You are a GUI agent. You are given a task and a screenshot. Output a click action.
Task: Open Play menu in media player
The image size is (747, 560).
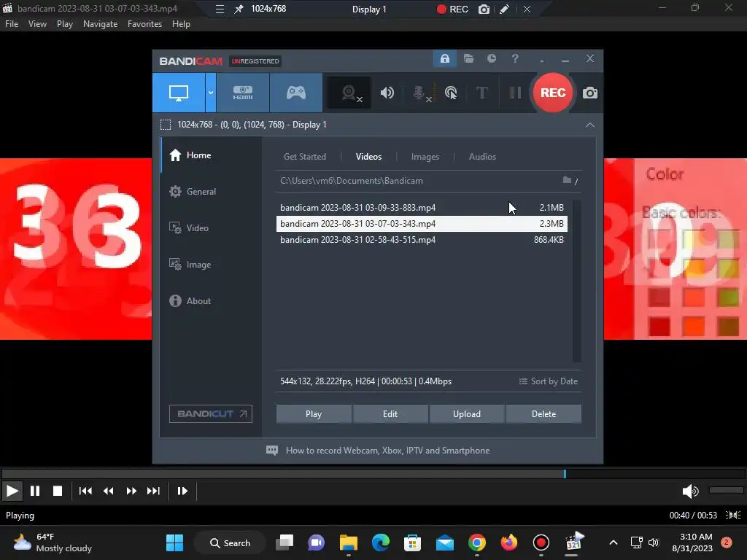click(65, 24)
